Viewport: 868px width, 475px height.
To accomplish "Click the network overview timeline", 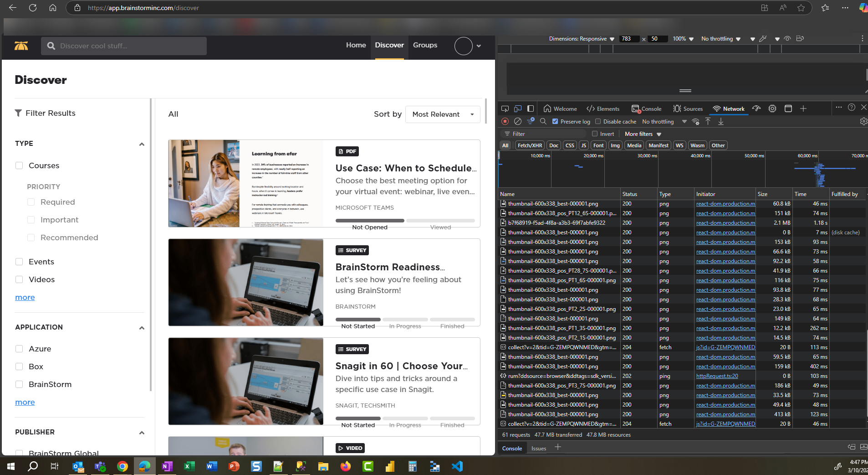I will [683, 169].
